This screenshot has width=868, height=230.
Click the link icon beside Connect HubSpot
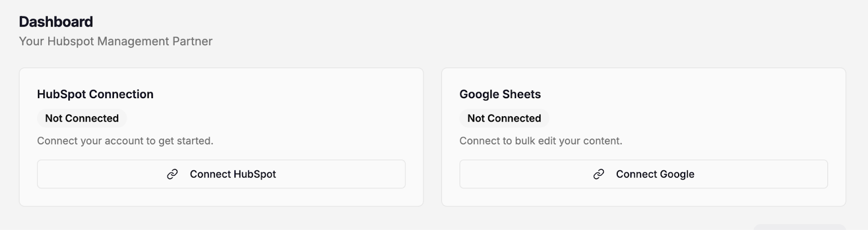(173, 174)
